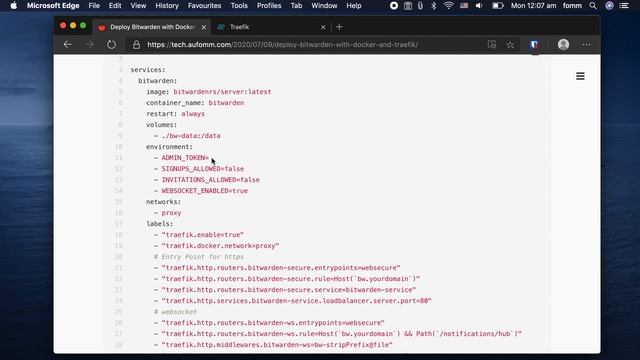Viewport: 640px width, 360px height.
Task: Open the immersive reader icon in the address bar
Action: tap(492, 44)
